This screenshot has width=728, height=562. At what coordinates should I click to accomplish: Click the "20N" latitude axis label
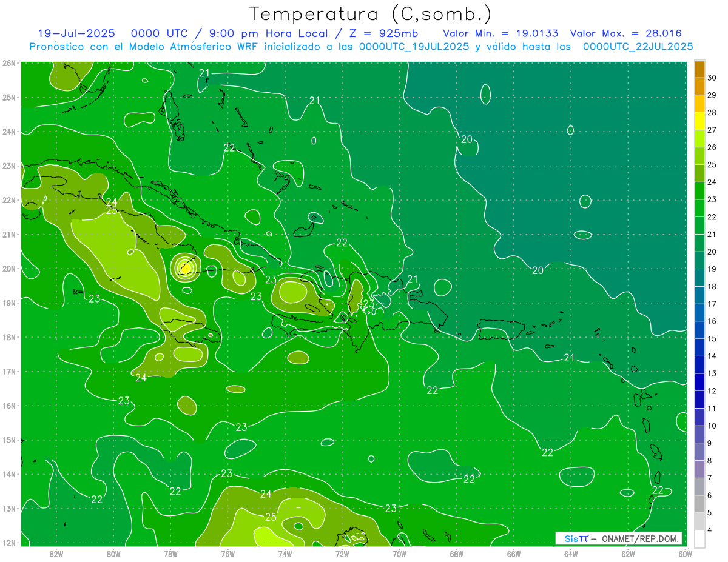[9, 269]
